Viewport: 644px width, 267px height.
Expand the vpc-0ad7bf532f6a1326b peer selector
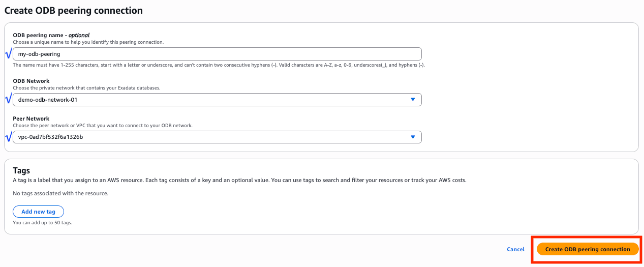[x=217, y=137]
